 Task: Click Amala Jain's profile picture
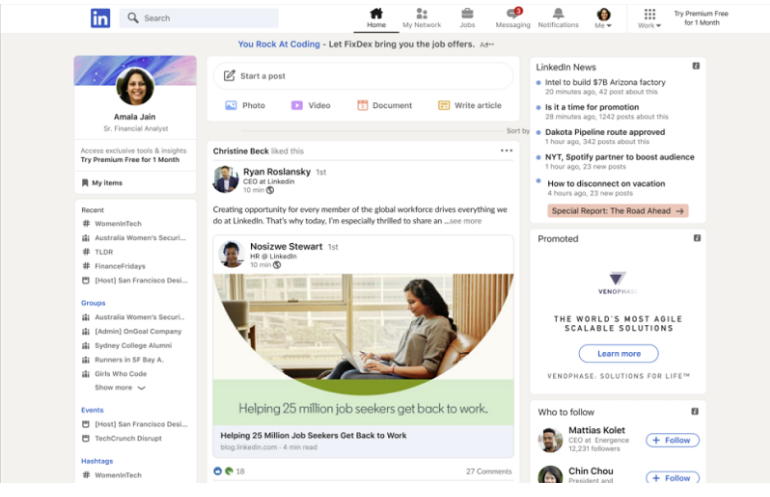click(x=135, y=86)
